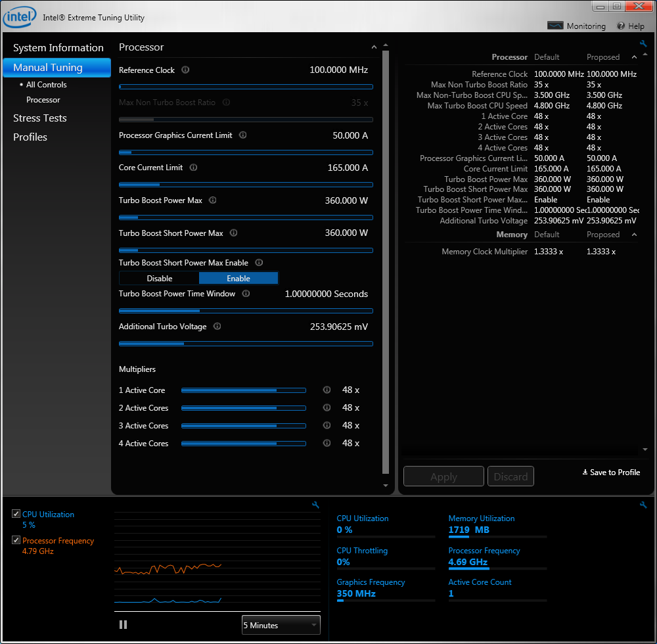The height and width of the screenshot is (644, 657).
Task: Show info for Reference Clock
Action: pyautogui.click(x=185, y=70)
